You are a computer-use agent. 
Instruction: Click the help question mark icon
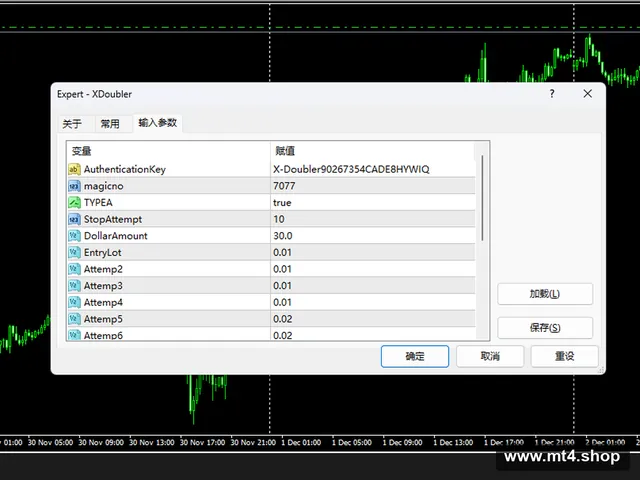pyautogui.click(x=552, y=94)
